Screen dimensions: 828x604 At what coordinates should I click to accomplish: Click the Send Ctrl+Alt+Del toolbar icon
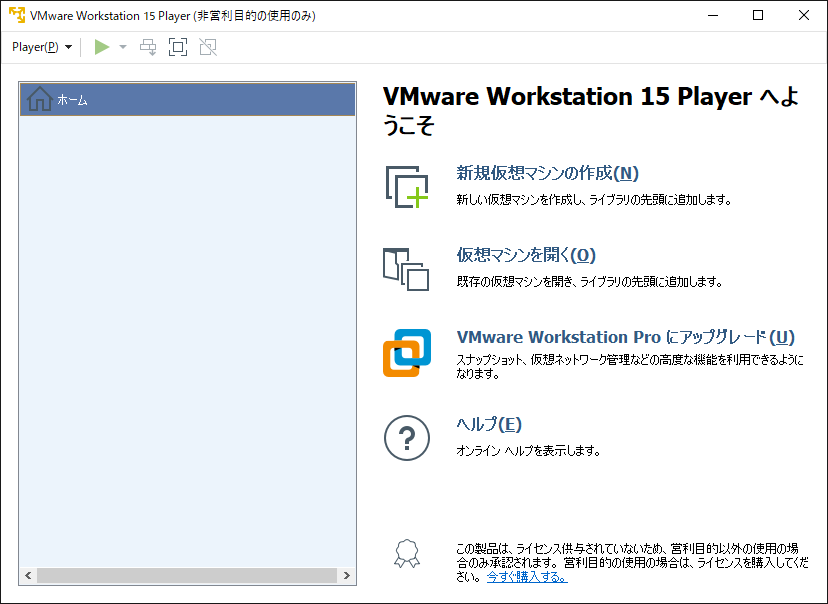(x=148, y=47)
